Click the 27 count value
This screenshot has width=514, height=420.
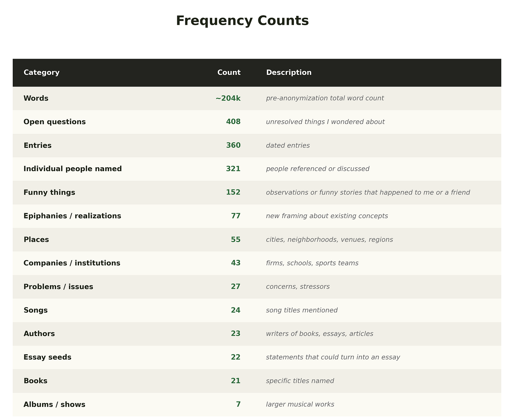tap(236, 287)
